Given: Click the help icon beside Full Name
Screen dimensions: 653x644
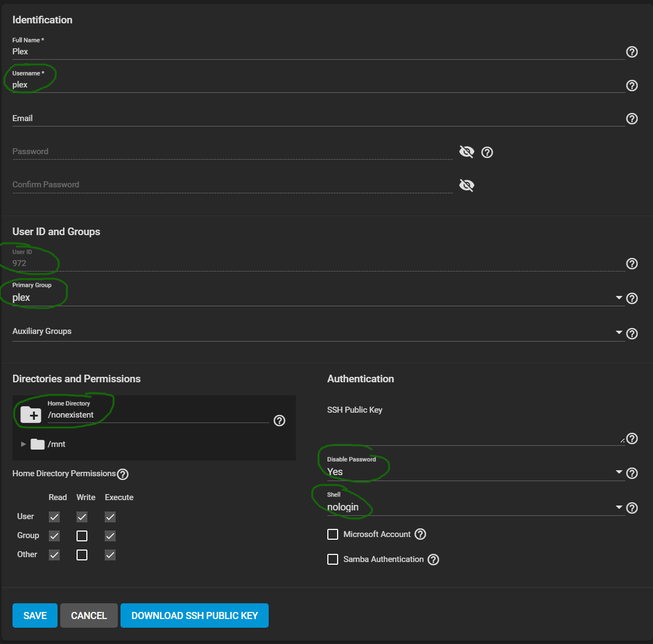Looking at the screenshot, I should [632, 52].
